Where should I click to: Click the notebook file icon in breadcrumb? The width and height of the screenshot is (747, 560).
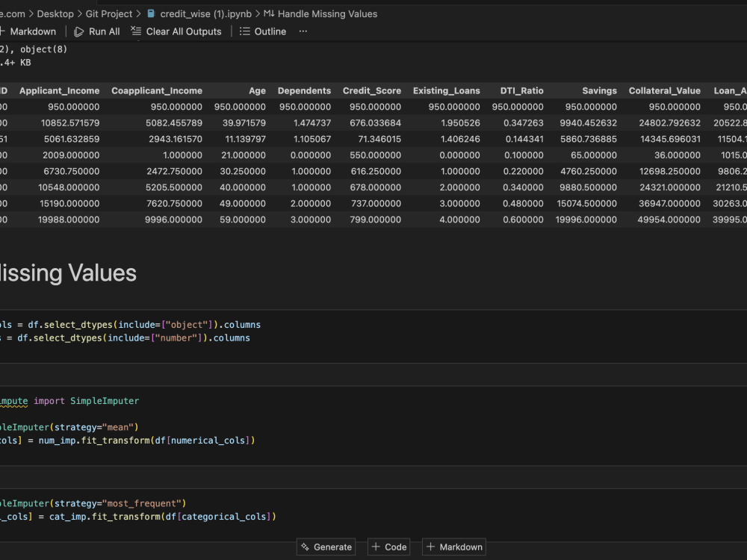pos(151,13)
